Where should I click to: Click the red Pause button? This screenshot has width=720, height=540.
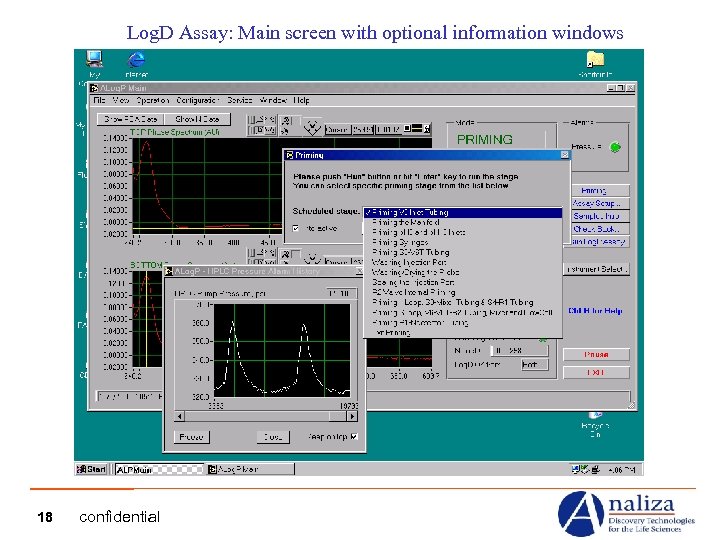[596, 354]
